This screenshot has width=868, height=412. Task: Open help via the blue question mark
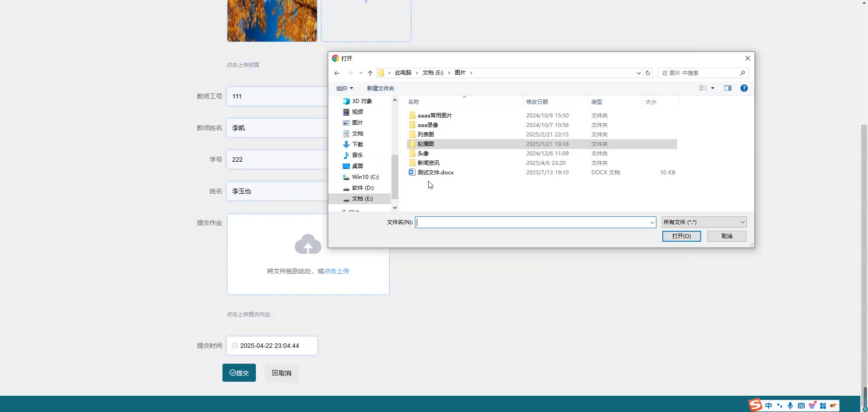pos(744,88)
